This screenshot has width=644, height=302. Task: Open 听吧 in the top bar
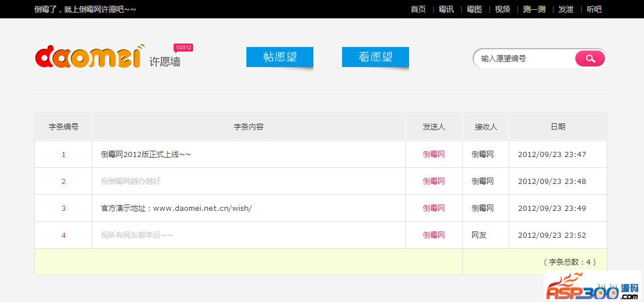(x=594, y=9)
